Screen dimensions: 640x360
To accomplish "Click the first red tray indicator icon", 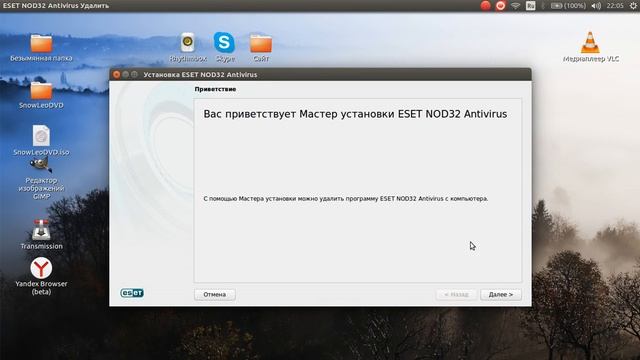I will (x=485, y=6).
